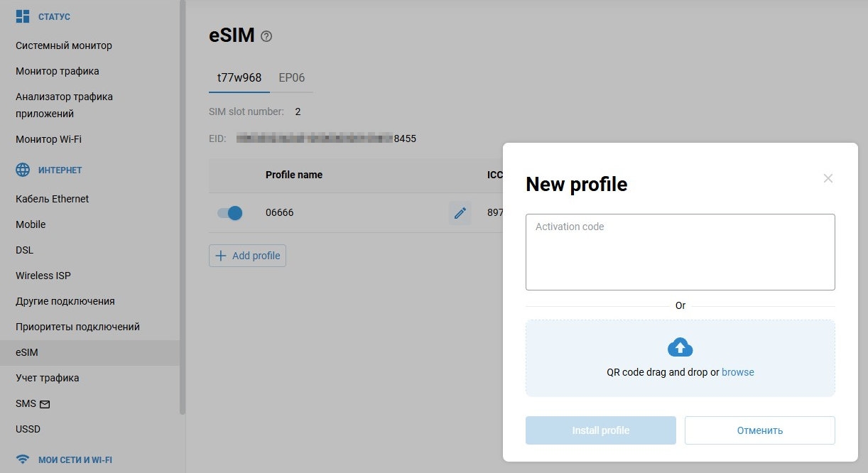Focus the Activation code text field

[x=680, y=252]
